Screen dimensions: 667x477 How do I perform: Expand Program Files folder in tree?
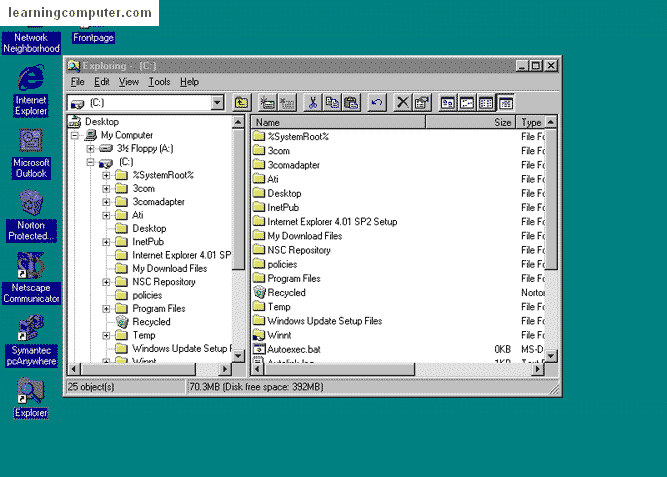[x=106, y=309]
